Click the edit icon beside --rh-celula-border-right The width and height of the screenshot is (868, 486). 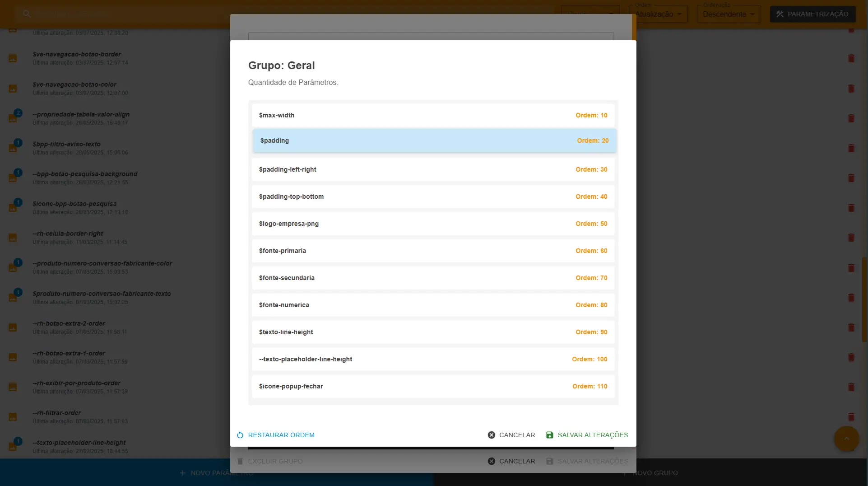13,237
